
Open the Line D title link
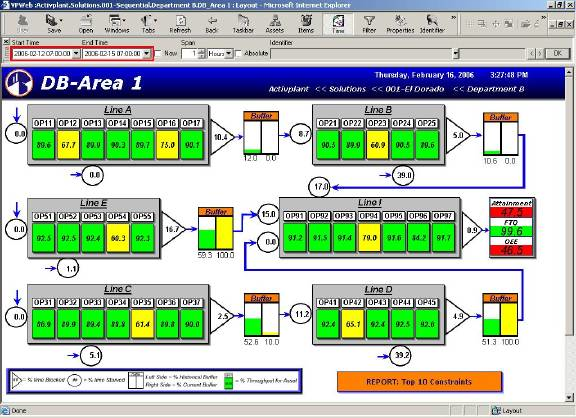coord(378,289)
